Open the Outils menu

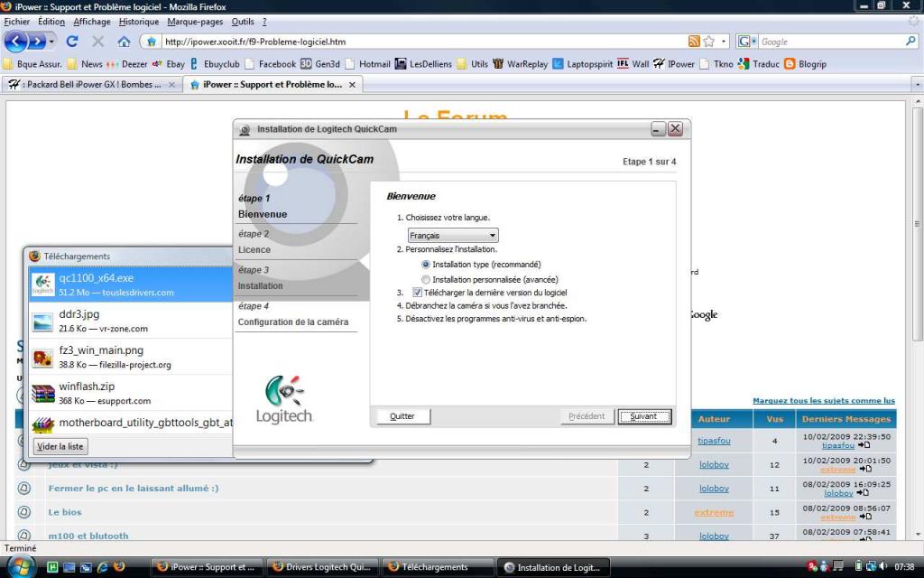[243, 22]
